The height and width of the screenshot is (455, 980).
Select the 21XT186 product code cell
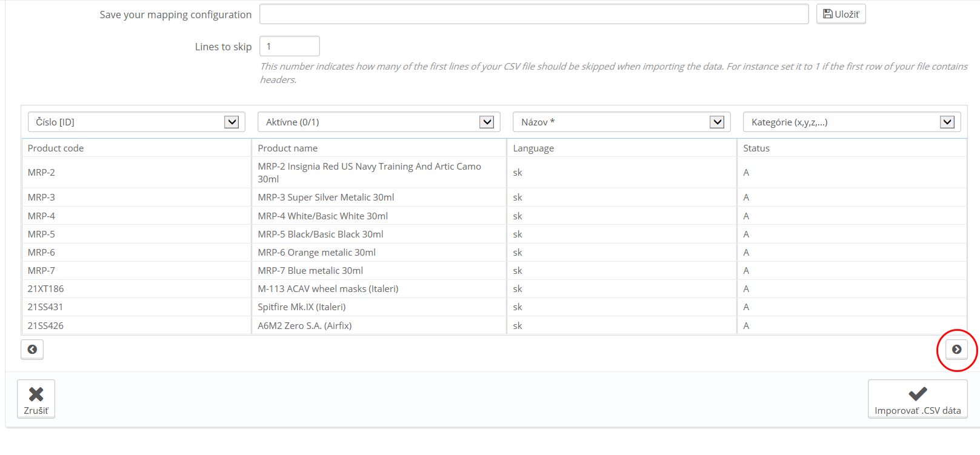pyautogui.click(x=45, y=289)
